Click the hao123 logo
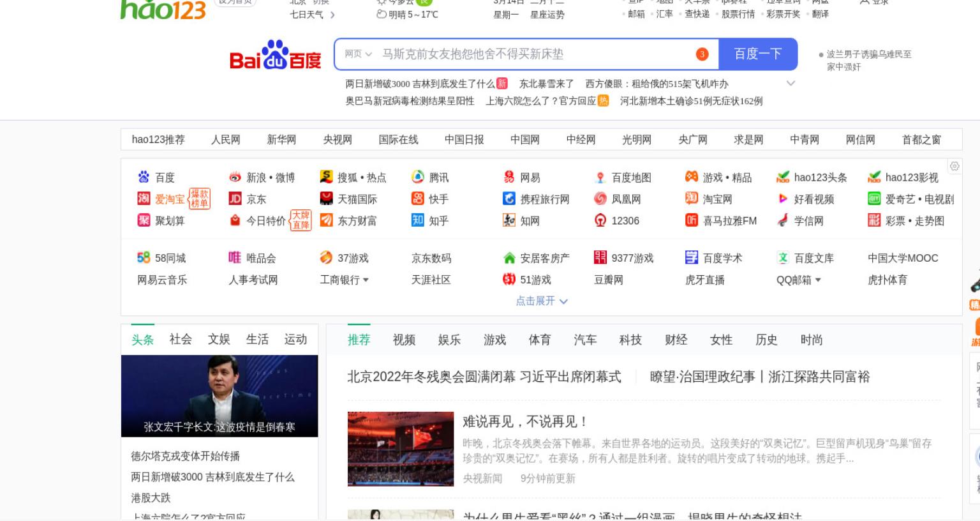 [x=163, y=10]
